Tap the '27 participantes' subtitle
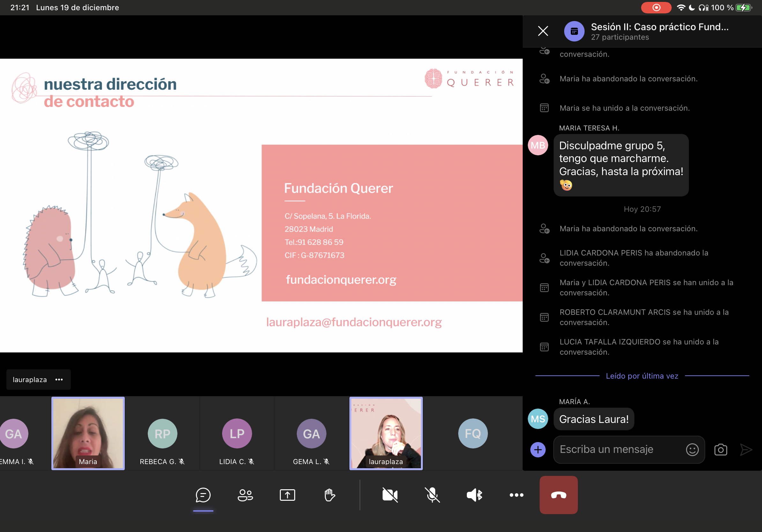 620,37
